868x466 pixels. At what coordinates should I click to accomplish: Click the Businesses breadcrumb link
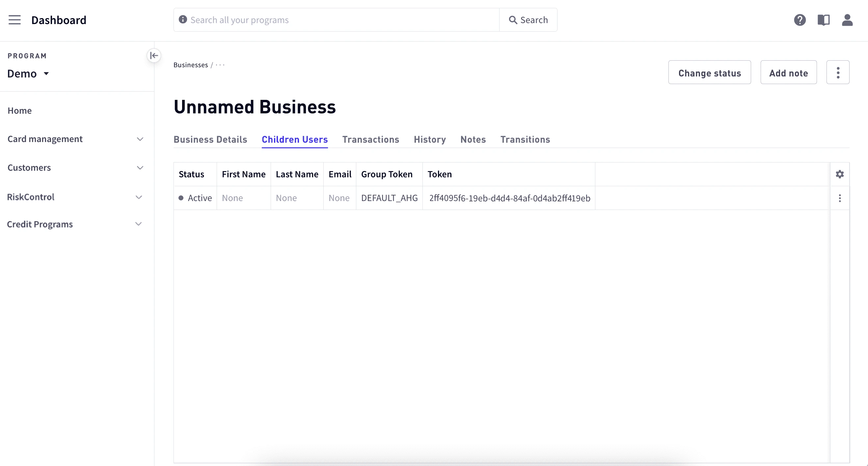(191, 65)
